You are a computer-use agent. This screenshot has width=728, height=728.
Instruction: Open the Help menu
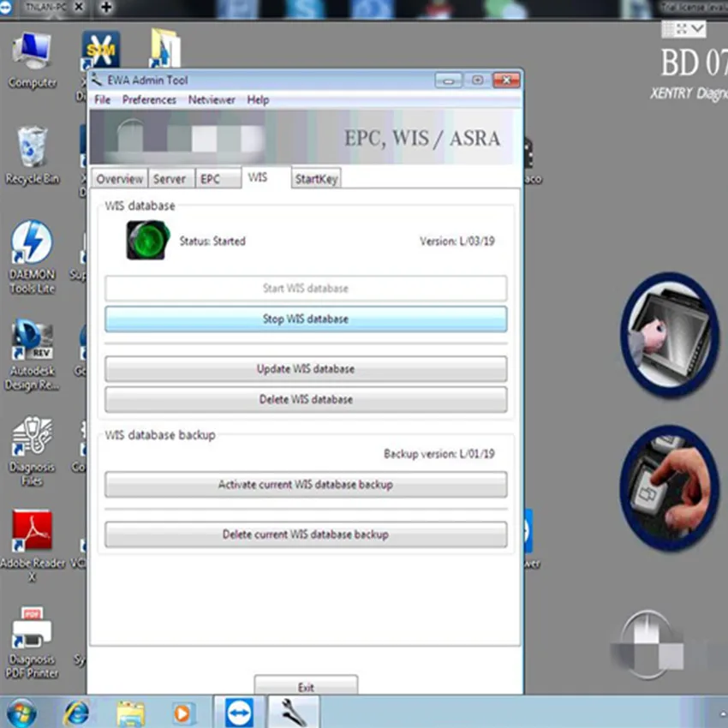[x=258, y=100]
